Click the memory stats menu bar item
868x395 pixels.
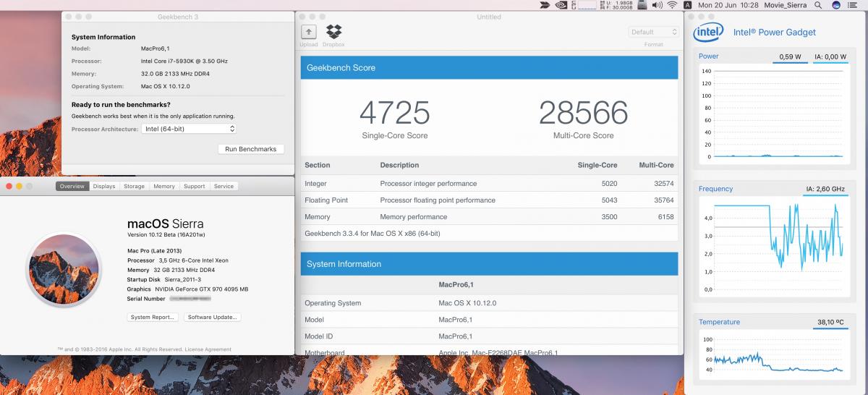coord(616,5)
